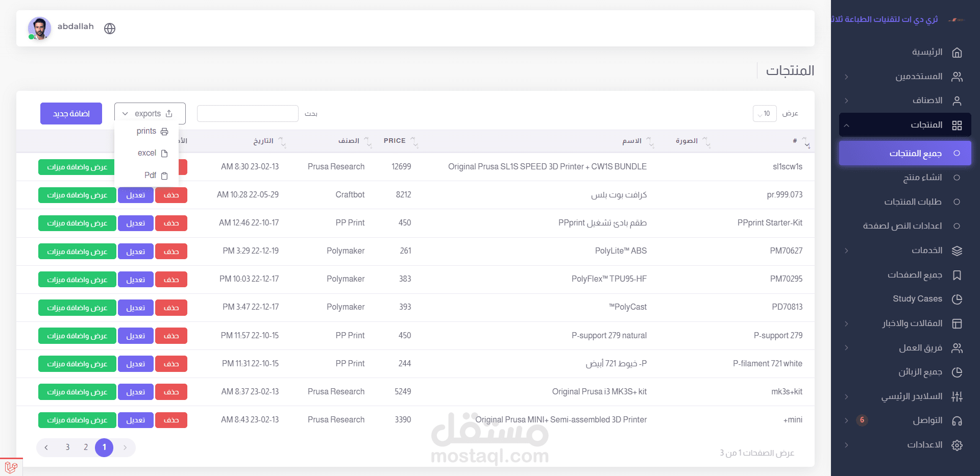Click the home icon beside الرئيسية

point(957,52)
